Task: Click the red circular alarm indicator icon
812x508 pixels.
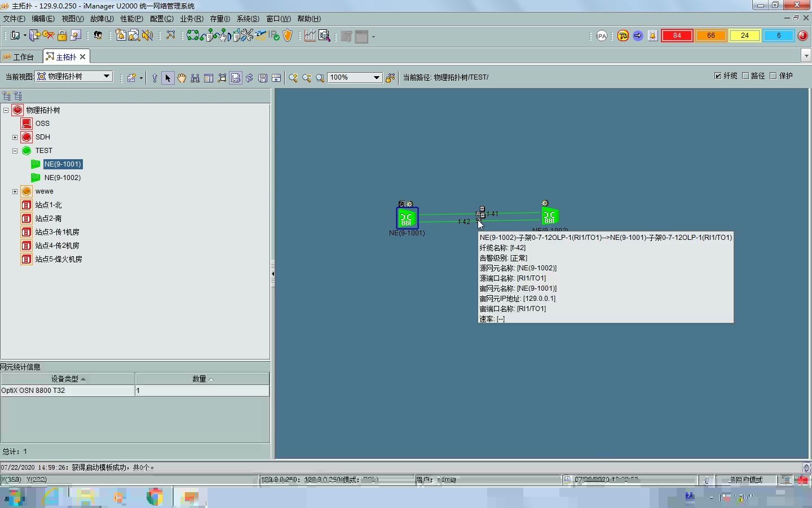Action: (x=803, y=36)
